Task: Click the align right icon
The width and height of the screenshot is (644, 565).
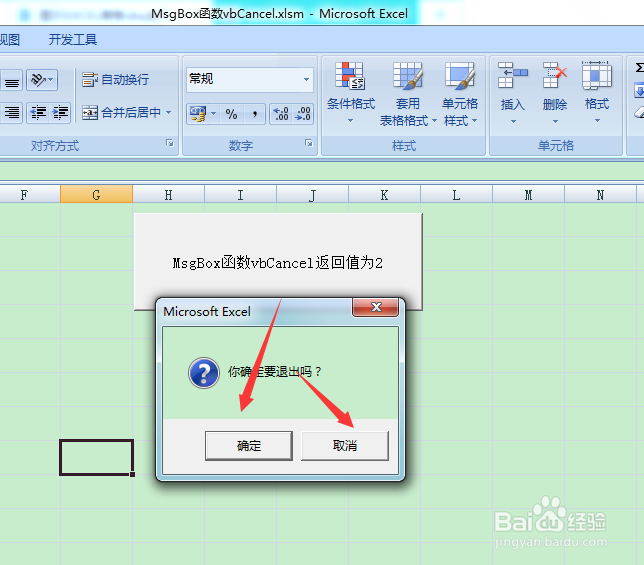Action: point(12,112)
